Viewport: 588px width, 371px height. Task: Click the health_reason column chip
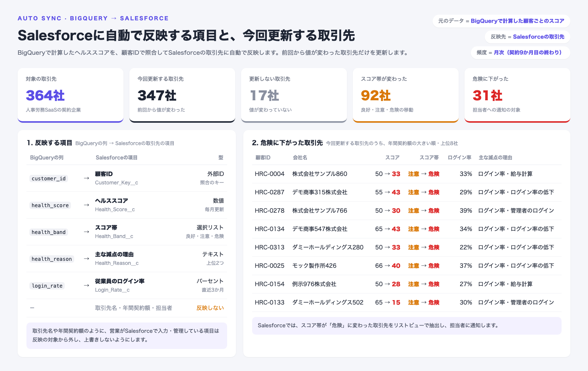pyautogui.click(x=52, y=259)
